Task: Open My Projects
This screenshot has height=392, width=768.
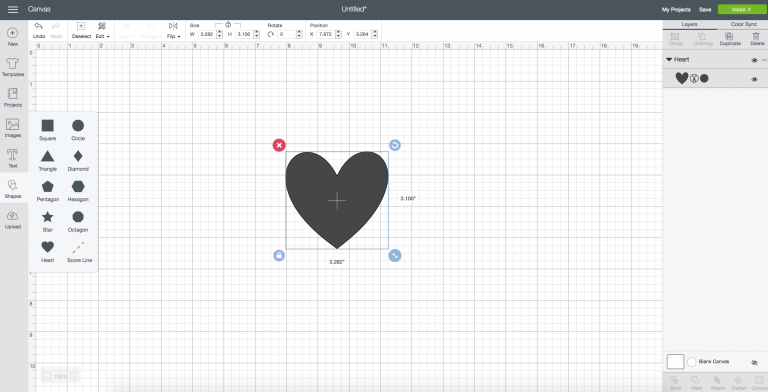Action: coord(676,9)
